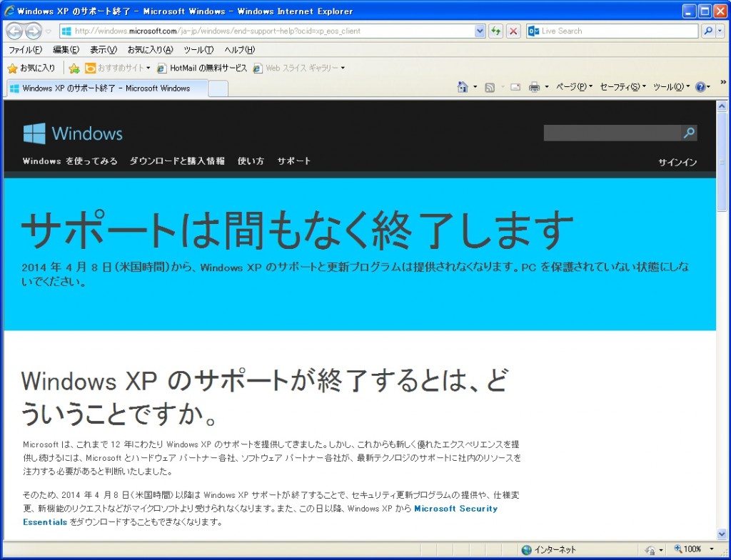Open the 使い方 nav item
The height and width of the screenshot is (560, 731).
point(251,161)
